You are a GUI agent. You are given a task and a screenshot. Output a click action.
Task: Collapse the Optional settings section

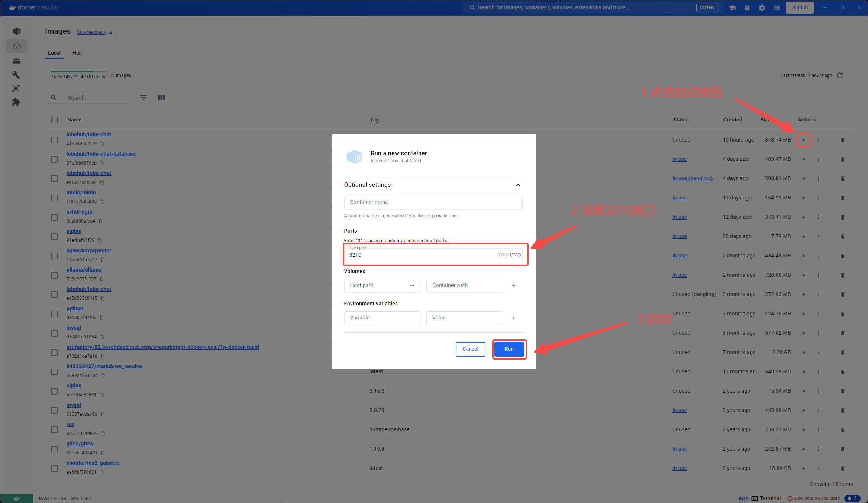click(x=518, y=185)
